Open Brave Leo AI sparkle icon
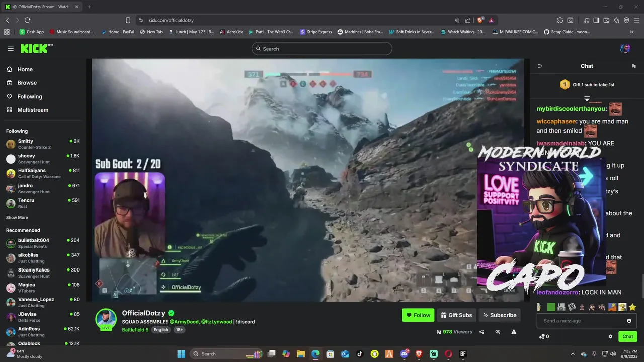This screenshot has width=644, height=362. (616, 20)
